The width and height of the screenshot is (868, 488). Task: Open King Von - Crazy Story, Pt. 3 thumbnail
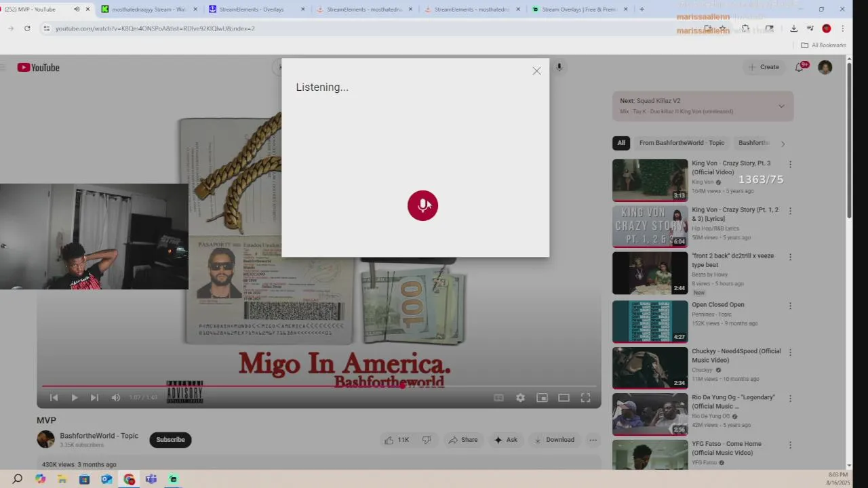click(x=650, y=180)
